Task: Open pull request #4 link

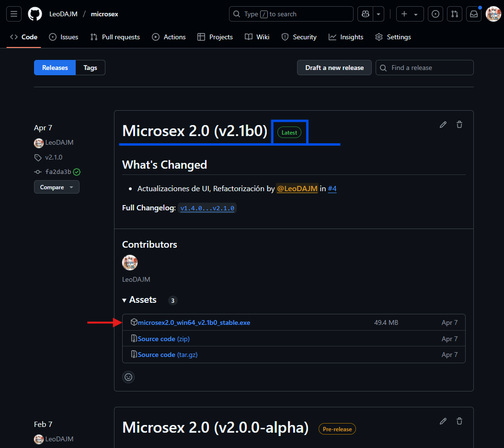Action: [332, 189]
